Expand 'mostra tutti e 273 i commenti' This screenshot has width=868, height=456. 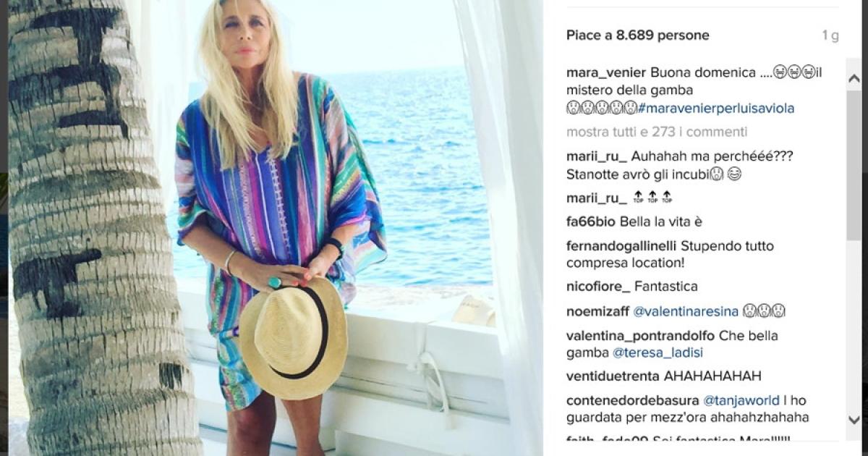tap(657, 132)
